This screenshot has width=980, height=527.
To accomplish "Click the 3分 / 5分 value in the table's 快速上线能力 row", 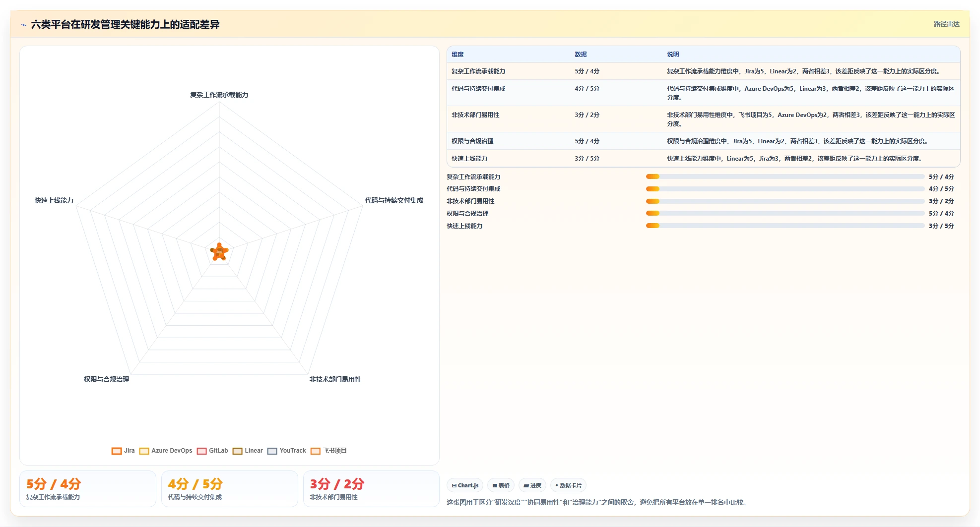I will click(587, 159).
